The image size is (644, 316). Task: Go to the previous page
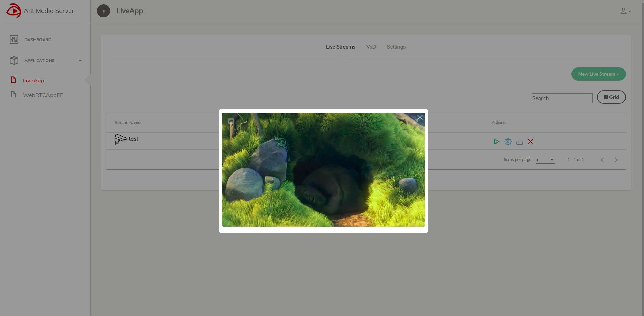pos(602,160)
